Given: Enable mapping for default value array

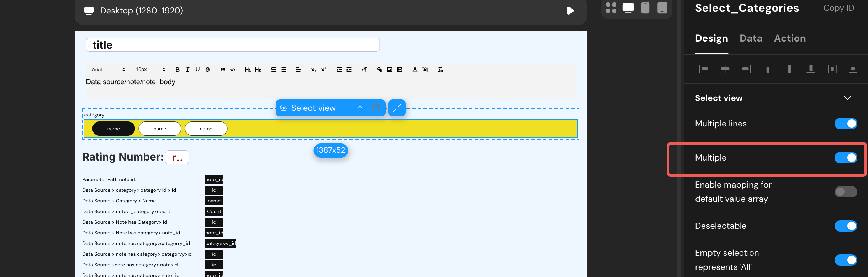Looking at the screenshot, I should point(846,192).
